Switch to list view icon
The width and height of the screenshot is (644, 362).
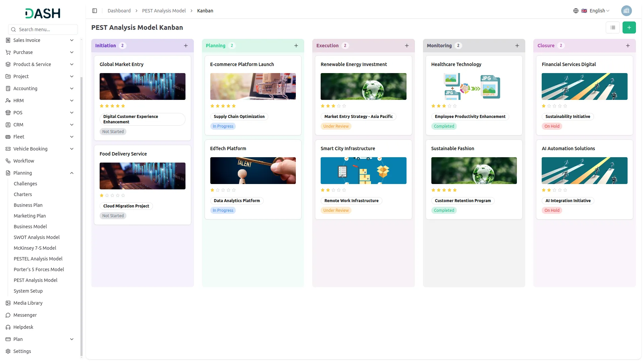point(612,27)
